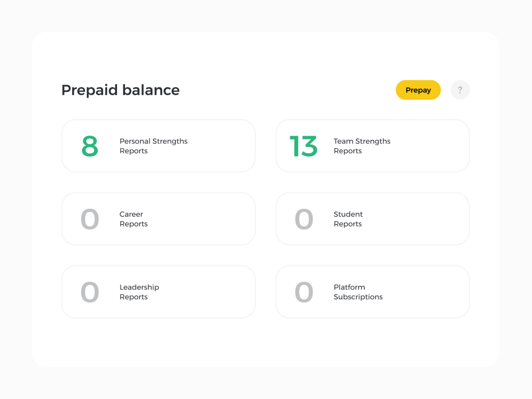Click the zero count beside Student Reports
The width and height of the screenshot is (532, 399).
pyautogui.click(x=304, y=219)
